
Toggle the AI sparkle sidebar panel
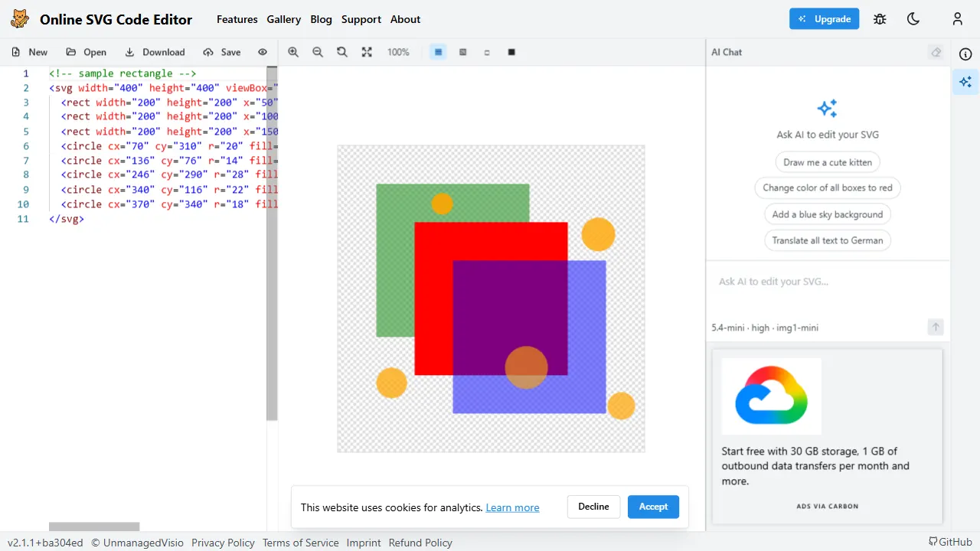[x=965, y=82]
